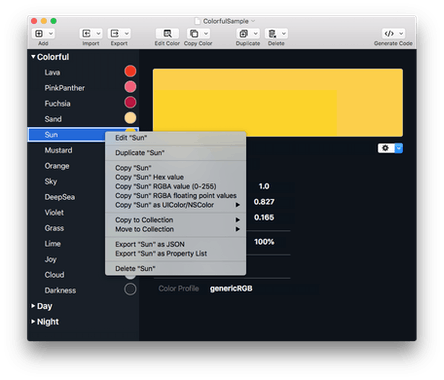Select the Darkness color row
The image size is (444, 380).
click(83, 290)
